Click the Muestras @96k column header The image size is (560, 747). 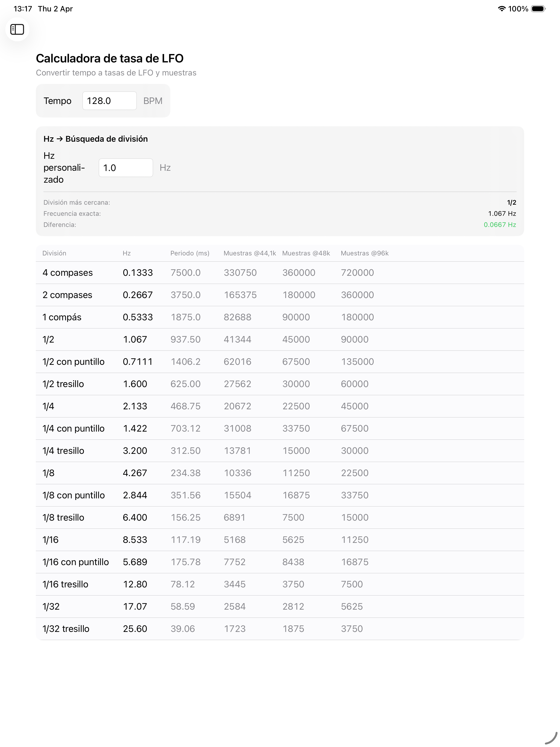pyautogui.click(x=365, y=253)
